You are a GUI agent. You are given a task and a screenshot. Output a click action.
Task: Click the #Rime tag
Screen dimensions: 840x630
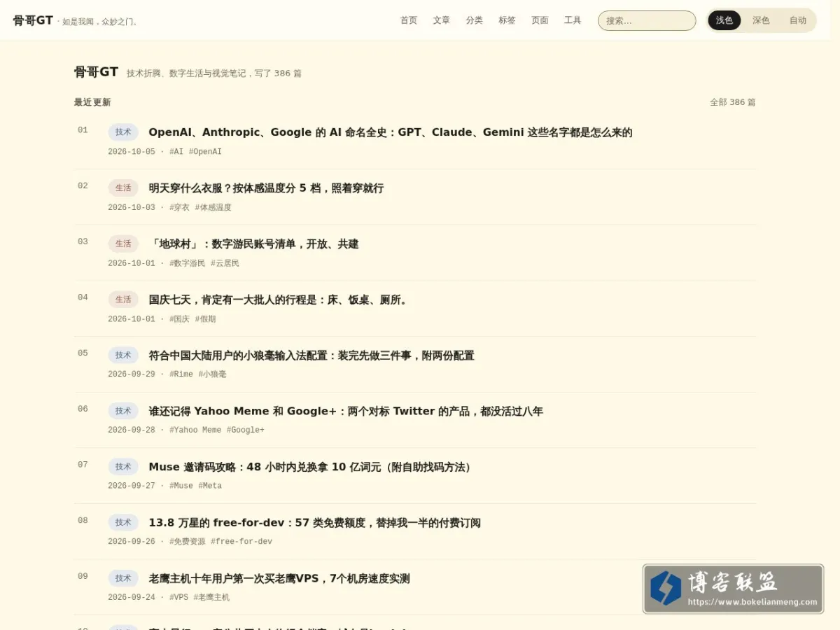181,374
